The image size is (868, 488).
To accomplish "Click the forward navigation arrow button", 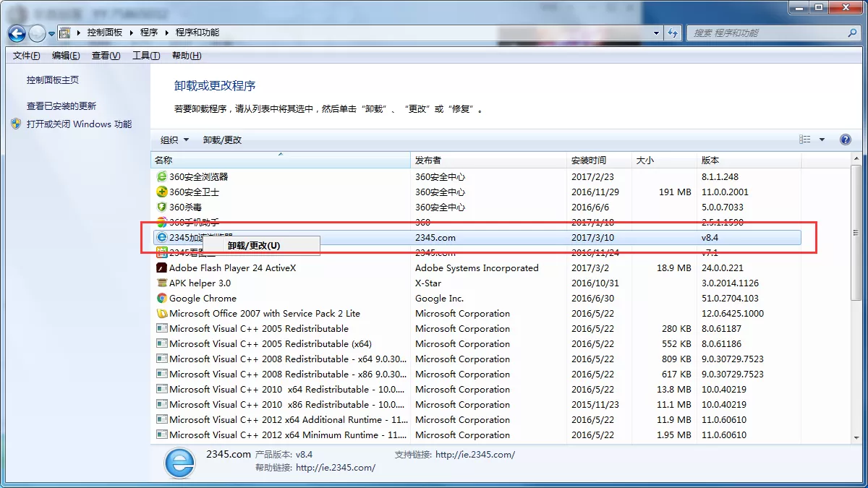I will (36, 33).
